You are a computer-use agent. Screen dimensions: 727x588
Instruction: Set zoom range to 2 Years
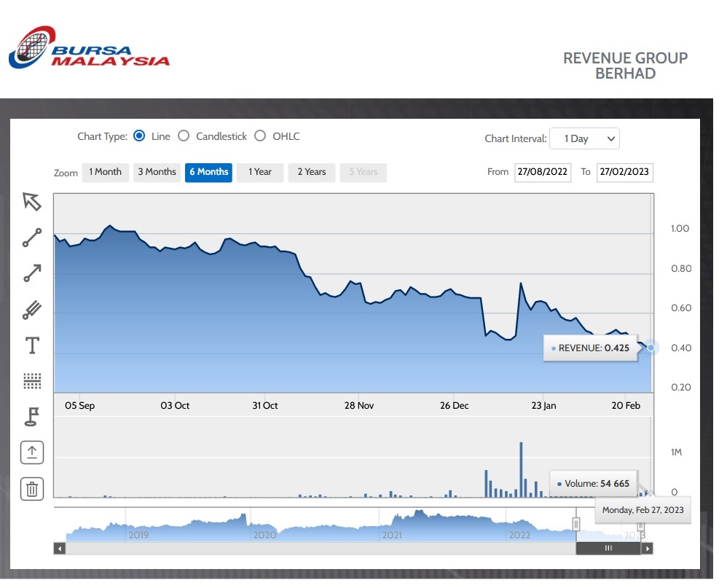312,173
